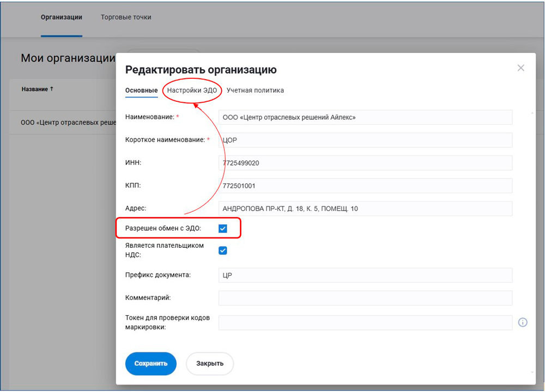
Task: Disable the Разрешен обмен с ЭДО checkbox
Action: (x=222, y=229)
